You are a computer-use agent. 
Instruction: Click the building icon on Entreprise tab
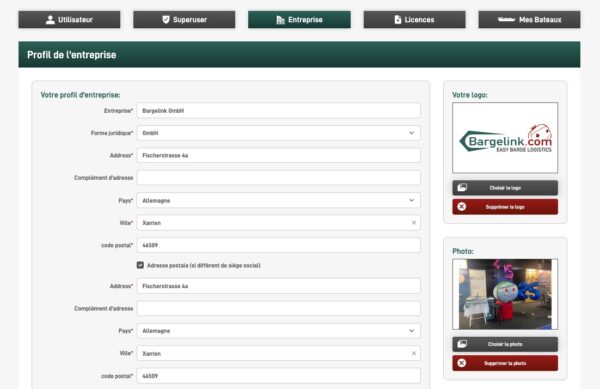[280, 20]
